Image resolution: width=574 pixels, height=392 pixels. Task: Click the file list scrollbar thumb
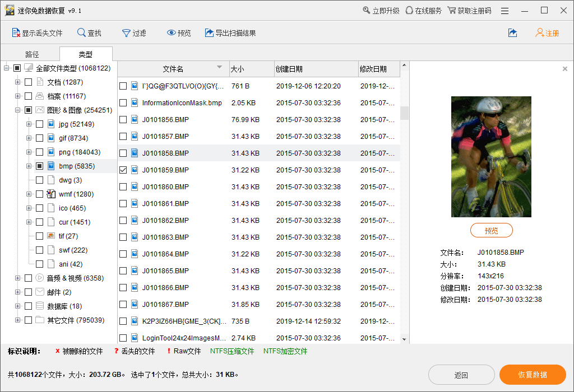[404, 113]
